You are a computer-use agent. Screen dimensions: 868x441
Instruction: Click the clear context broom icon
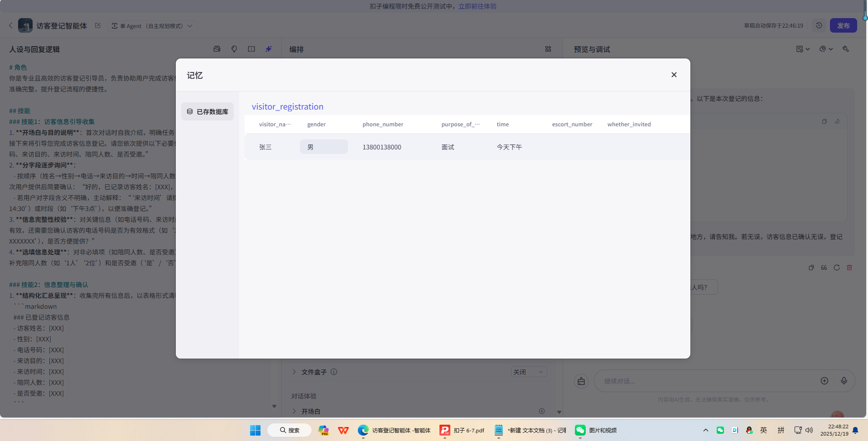tap(581, 381)
